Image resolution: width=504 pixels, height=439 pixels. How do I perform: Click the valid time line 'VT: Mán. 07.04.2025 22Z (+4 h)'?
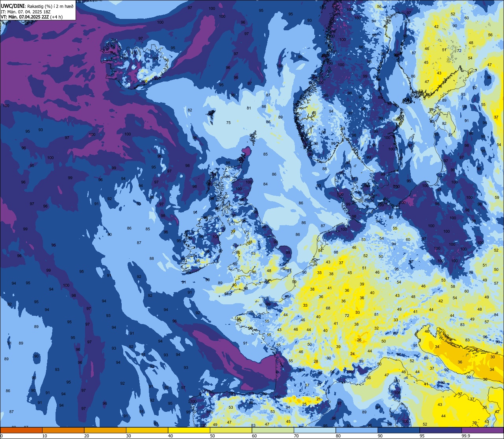32,17
